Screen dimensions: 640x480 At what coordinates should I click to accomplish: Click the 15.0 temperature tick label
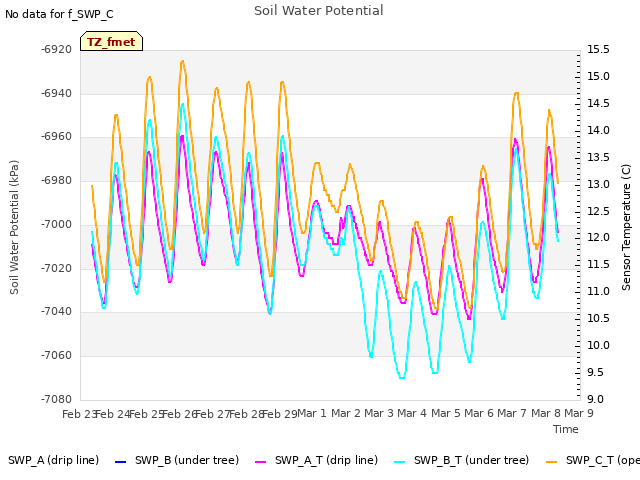click(x=598, y=76)
